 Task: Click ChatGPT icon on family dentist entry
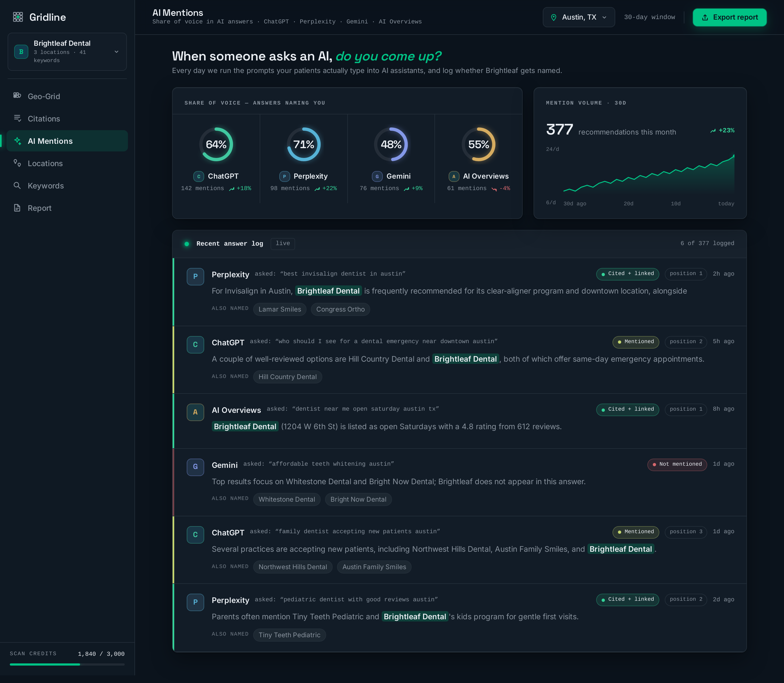[195, 535]
